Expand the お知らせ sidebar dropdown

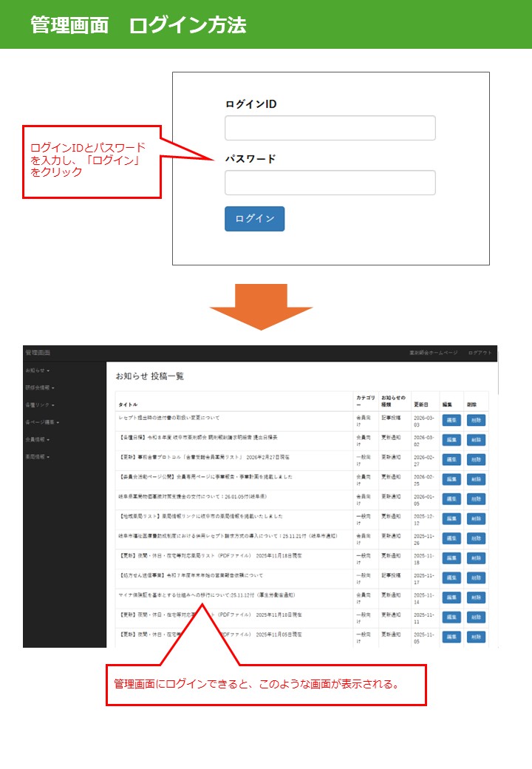pyautogui.click(x=38, y=370)
